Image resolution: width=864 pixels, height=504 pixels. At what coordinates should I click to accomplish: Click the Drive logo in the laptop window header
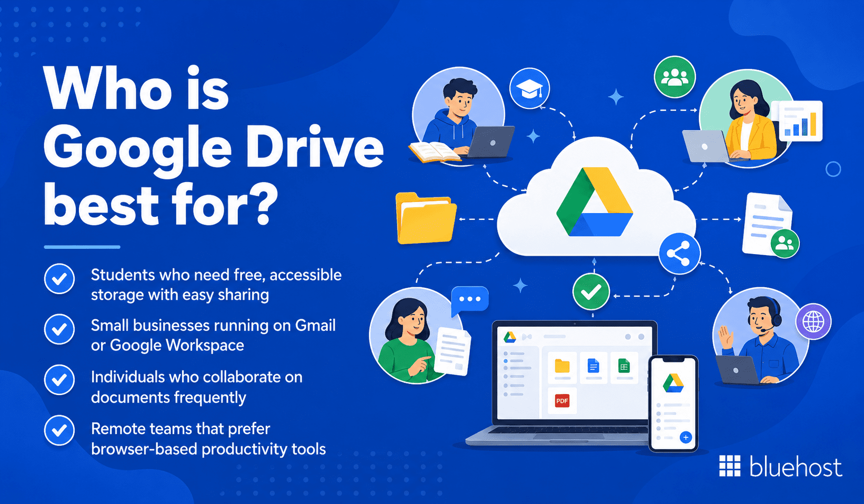509,337
